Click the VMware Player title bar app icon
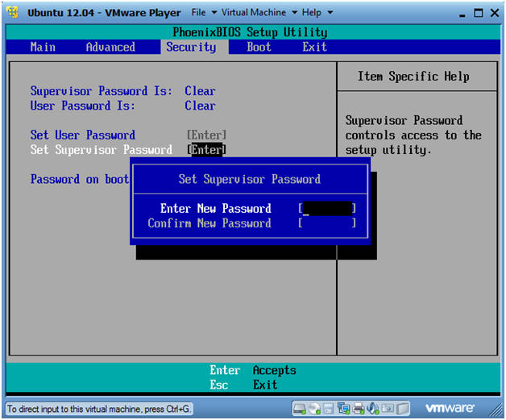This screenshot has width=506, height=420. pos(13,12)
